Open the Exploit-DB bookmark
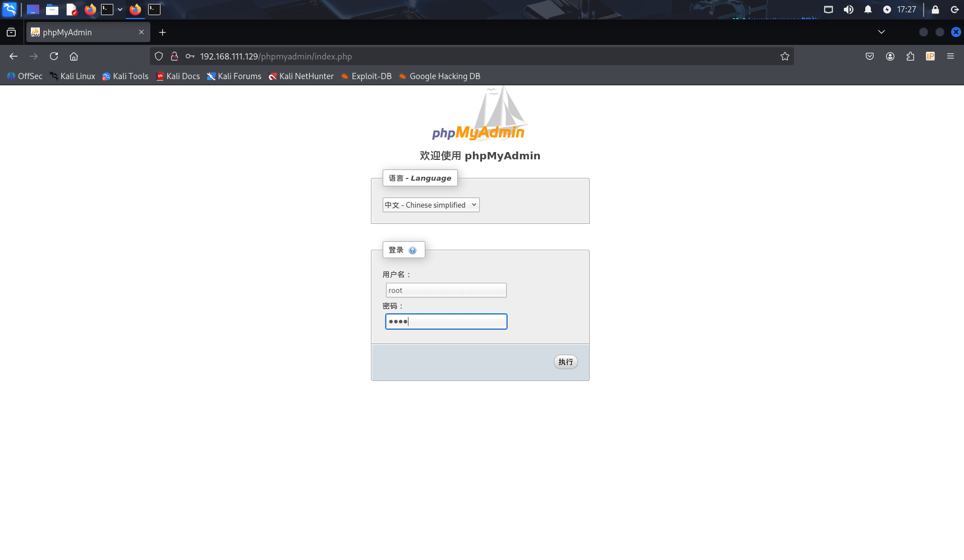 coord(366,76)
